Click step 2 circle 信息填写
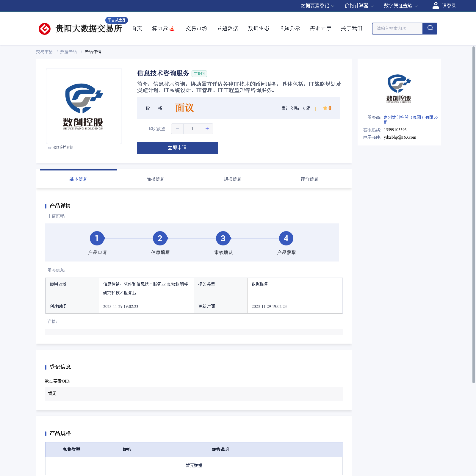Viewport: 476px width, 476px height. (x=160, y=238)
